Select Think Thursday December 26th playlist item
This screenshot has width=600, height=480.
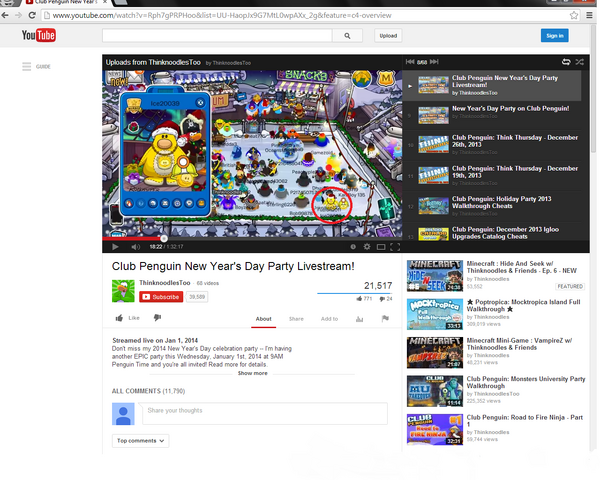(494, 145)
